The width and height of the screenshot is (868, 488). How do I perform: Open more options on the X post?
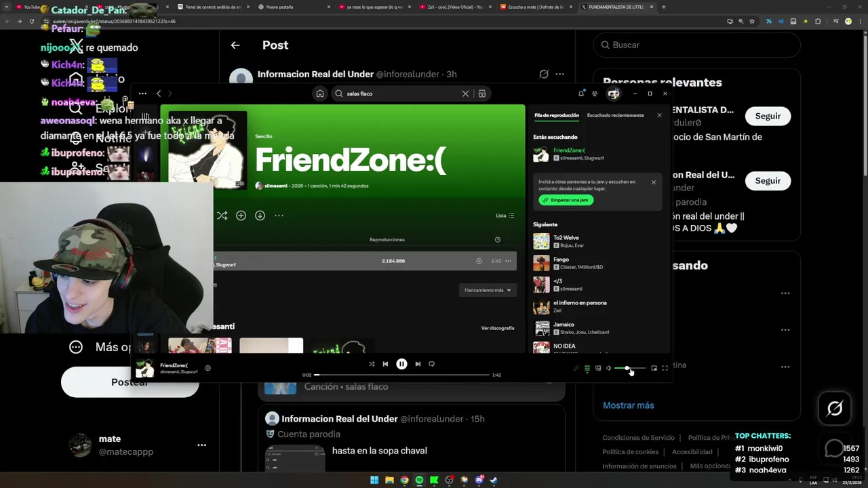(559, 74)
